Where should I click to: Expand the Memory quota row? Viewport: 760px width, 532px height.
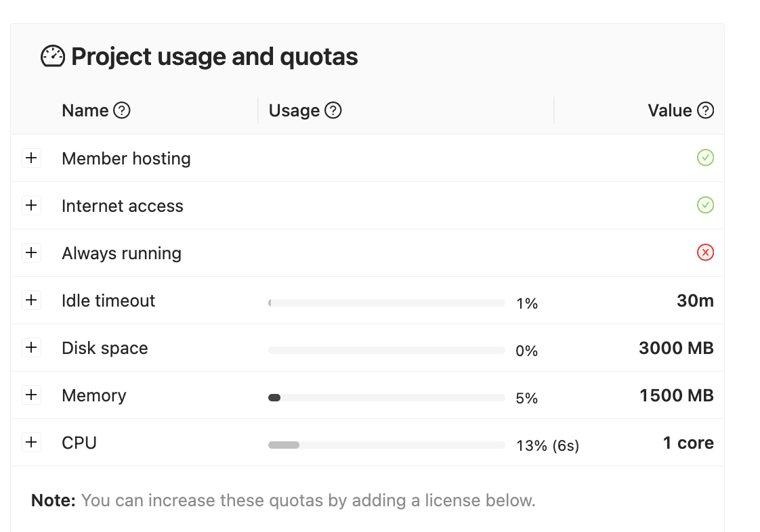coord(31,395)
